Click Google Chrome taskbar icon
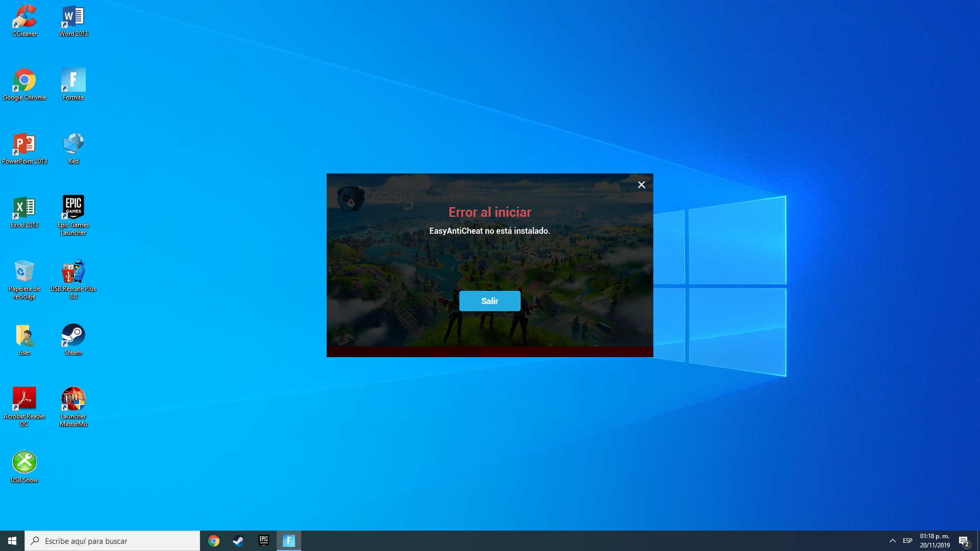Image resolution: width=980 pixels, height=551 pixels. [x=213, y=540]
